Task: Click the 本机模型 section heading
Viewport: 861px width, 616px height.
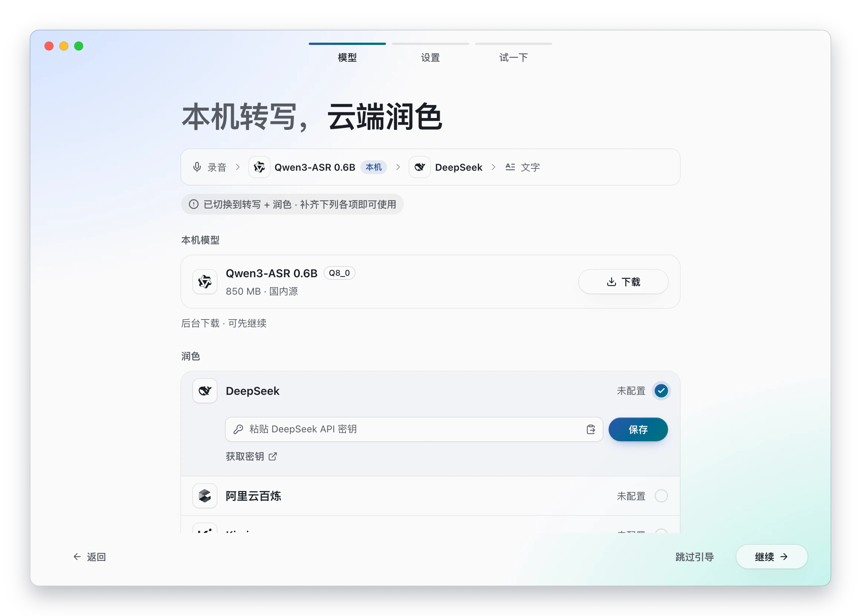Action: (x=200, y=240)
